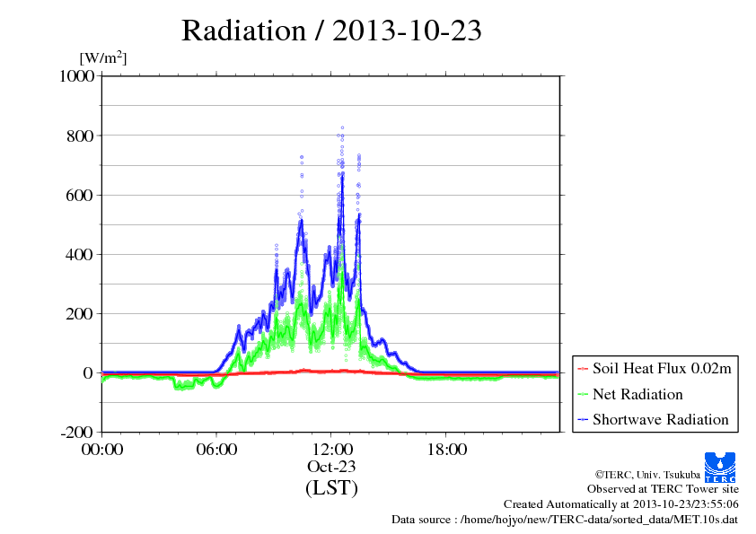The image size is (756, 534).
Task: Click 'Observed at TERC Tower site' text
Action: pos(663,489)
